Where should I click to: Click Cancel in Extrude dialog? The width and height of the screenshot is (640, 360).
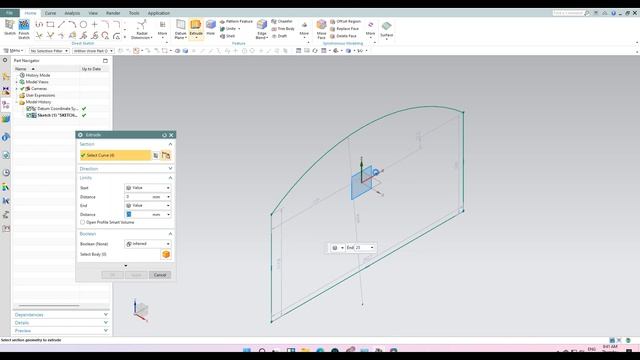(x=160, y=275)
